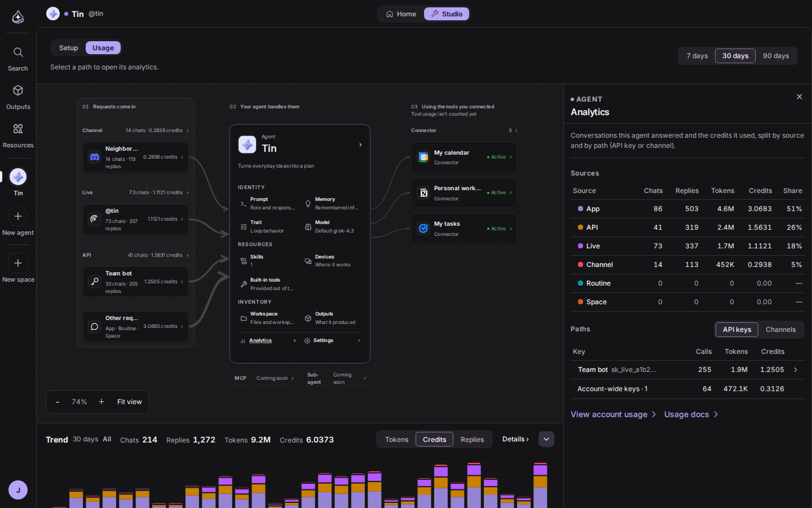
Task: Click the Fit view button
Action: point(130,402)
